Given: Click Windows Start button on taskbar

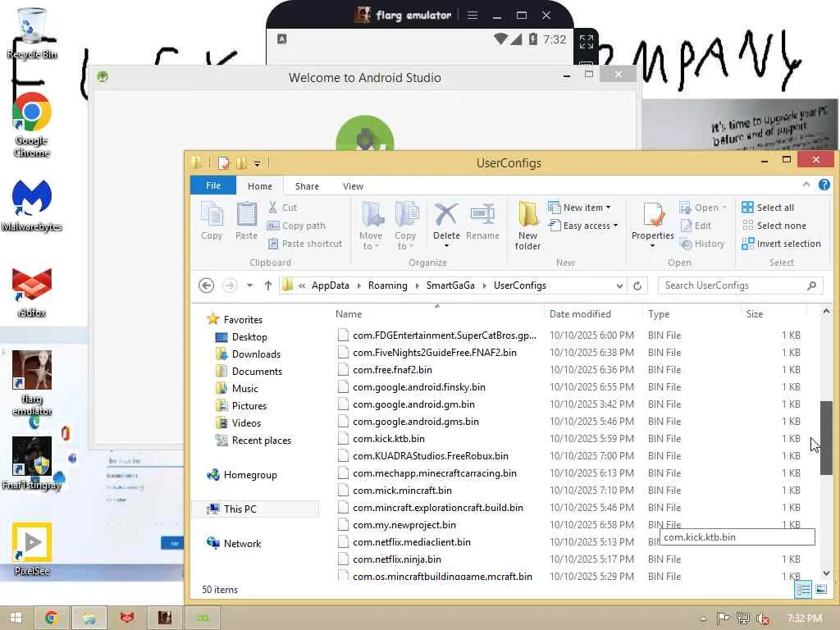Looking at the screenshot, I should [x=16, y=618].
